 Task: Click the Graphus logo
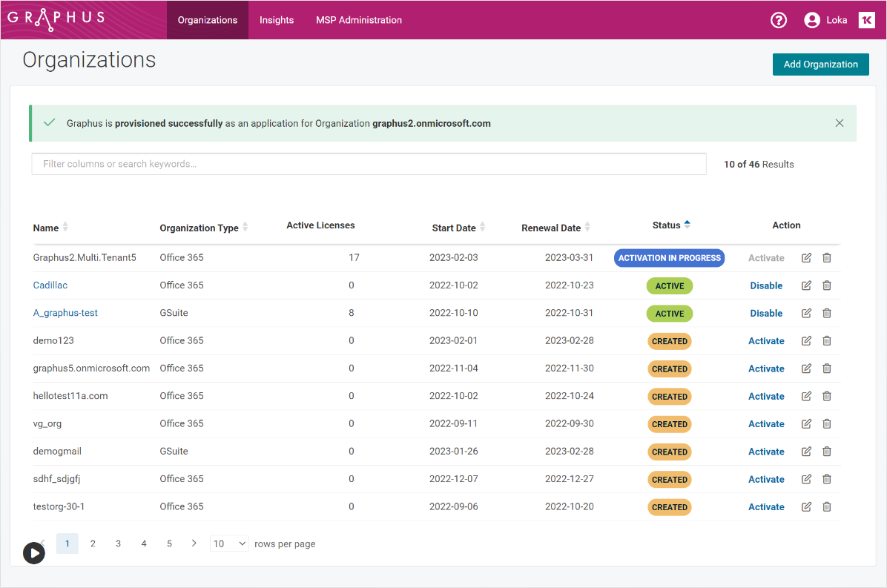[x=56, y=19]
